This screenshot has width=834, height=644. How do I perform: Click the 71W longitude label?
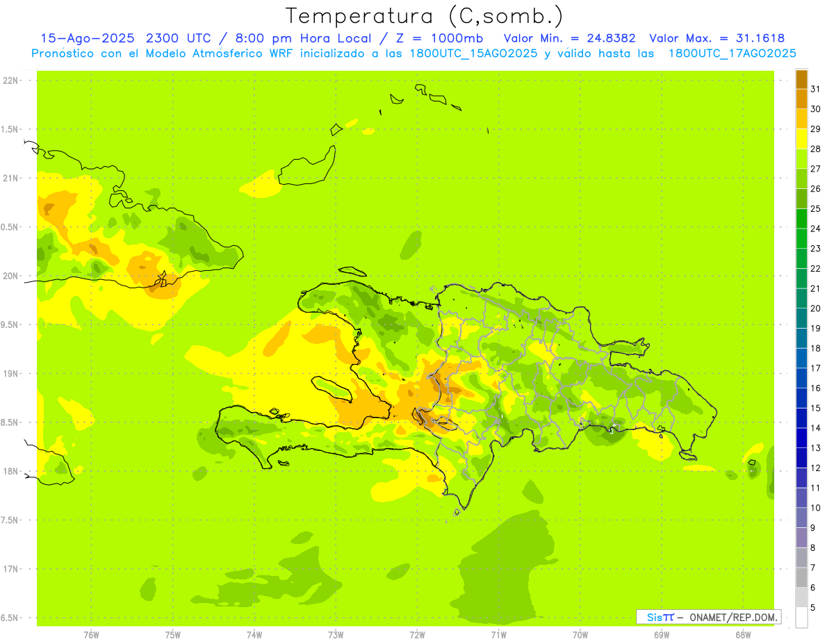(x=498, y=635)
